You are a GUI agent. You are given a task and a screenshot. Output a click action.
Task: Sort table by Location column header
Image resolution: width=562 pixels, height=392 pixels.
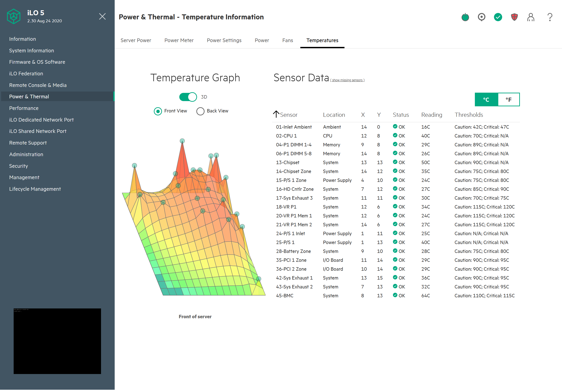point(334,115)
